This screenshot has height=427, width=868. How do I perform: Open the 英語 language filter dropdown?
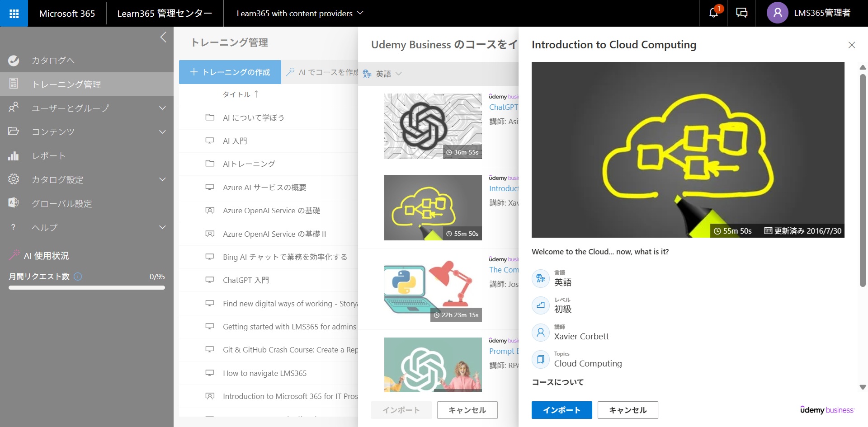pos(382,74)
